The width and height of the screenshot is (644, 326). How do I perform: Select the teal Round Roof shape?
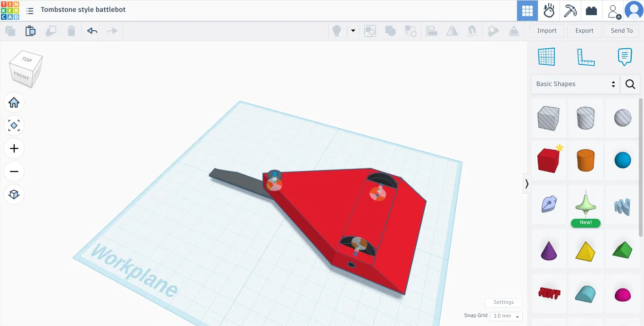[585, 293]
